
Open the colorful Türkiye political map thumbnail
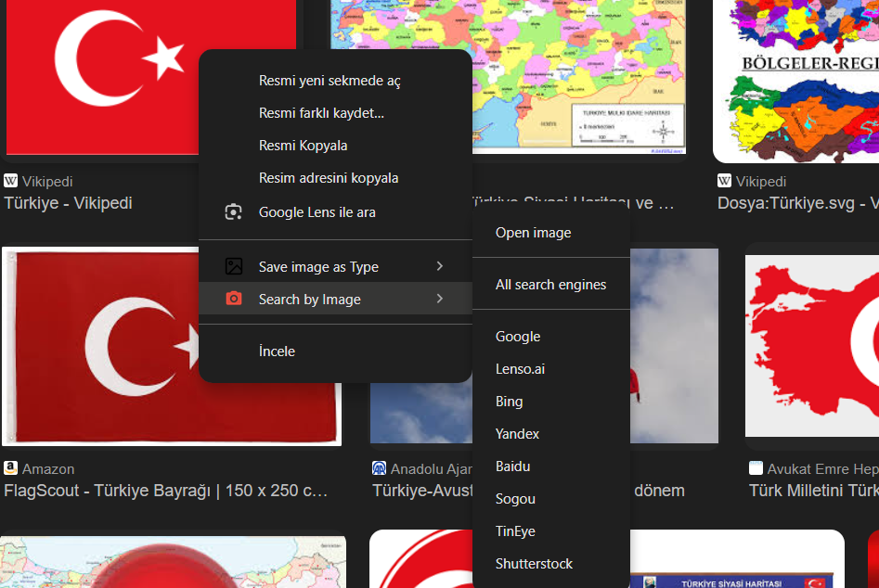(577, 79)
